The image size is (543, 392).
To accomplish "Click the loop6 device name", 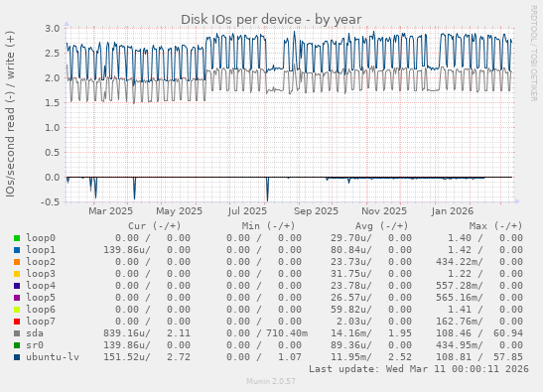I will (x=41, y=310).
